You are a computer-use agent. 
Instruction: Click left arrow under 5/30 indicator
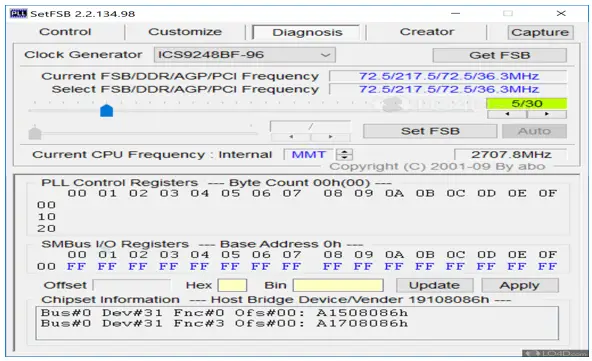(x=507, y=114)
